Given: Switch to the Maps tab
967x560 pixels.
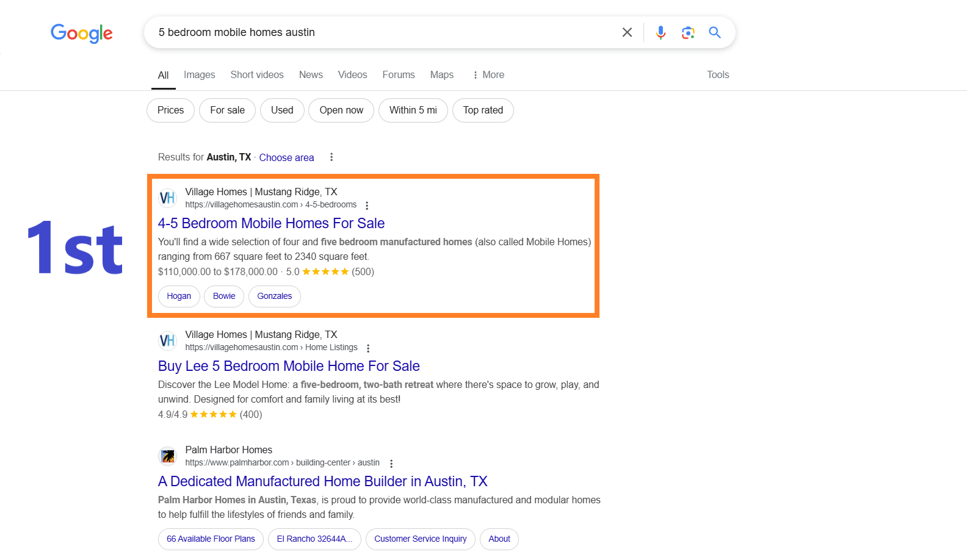Looking at the screenshot, I should [442, 75].
